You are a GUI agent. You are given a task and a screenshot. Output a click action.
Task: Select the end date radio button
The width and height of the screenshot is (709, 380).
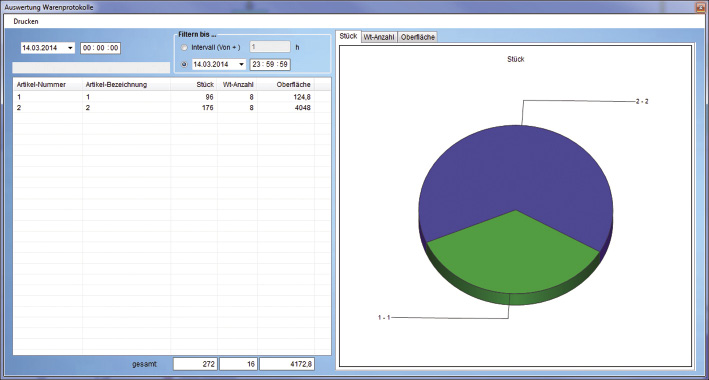184,64
